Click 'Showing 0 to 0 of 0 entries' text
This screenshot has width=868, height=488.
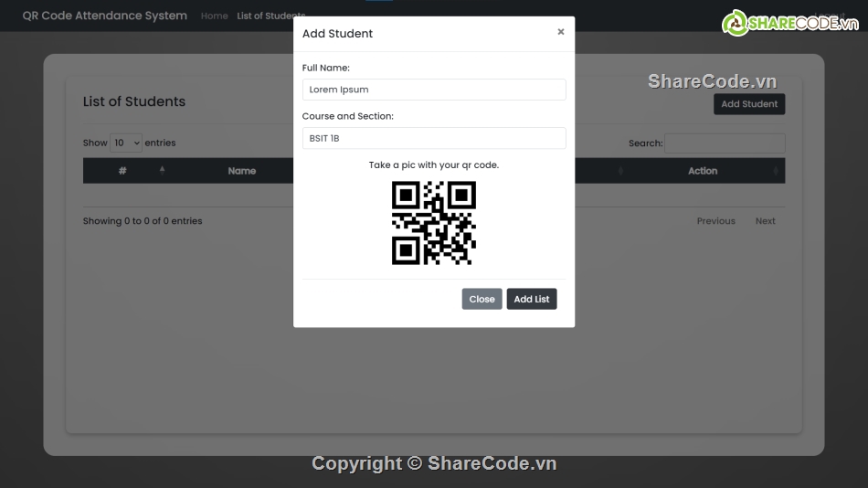[143, 221]
